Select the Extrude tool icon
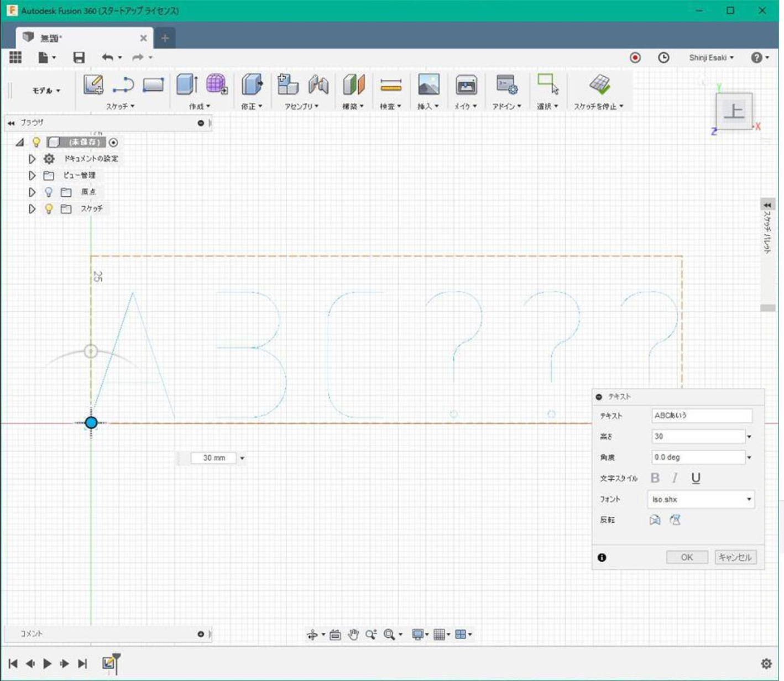 [x=187, y=85]
